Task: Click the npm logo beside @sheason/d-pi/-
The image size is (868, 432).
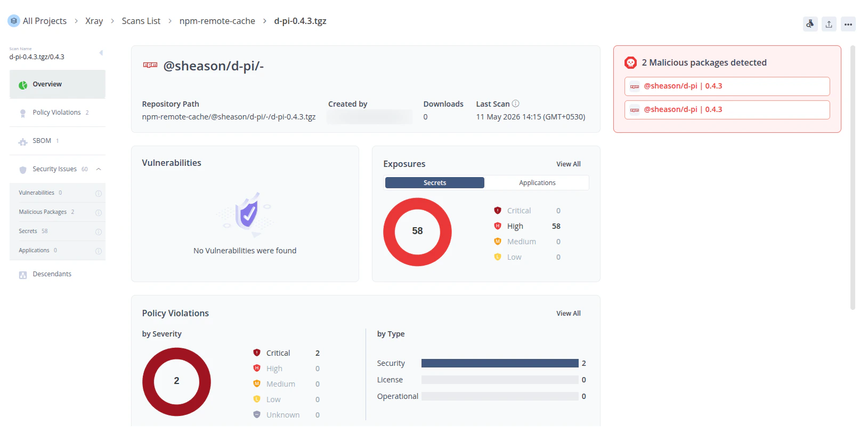Action: 150,65
